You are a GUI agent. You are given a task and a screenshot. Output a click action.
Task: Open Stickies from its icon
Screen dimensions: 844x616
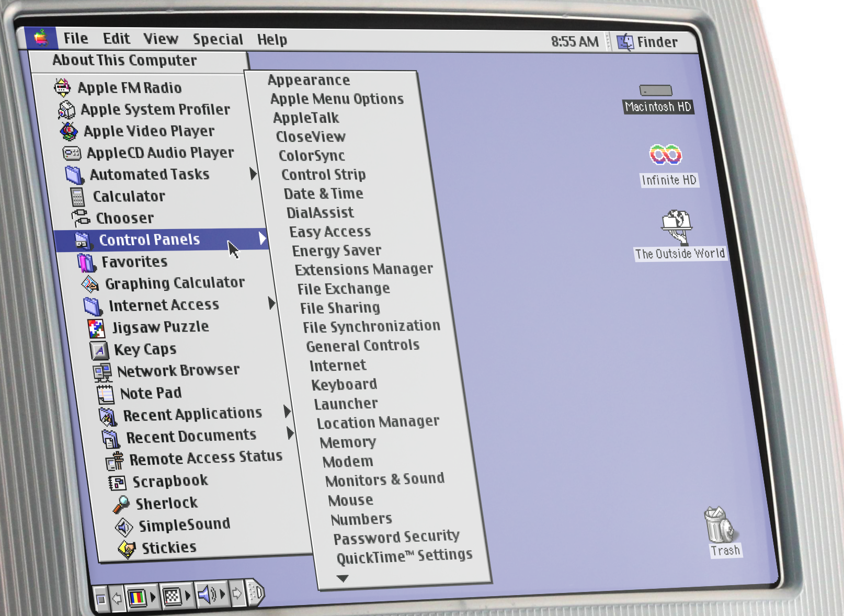(127, 549)
